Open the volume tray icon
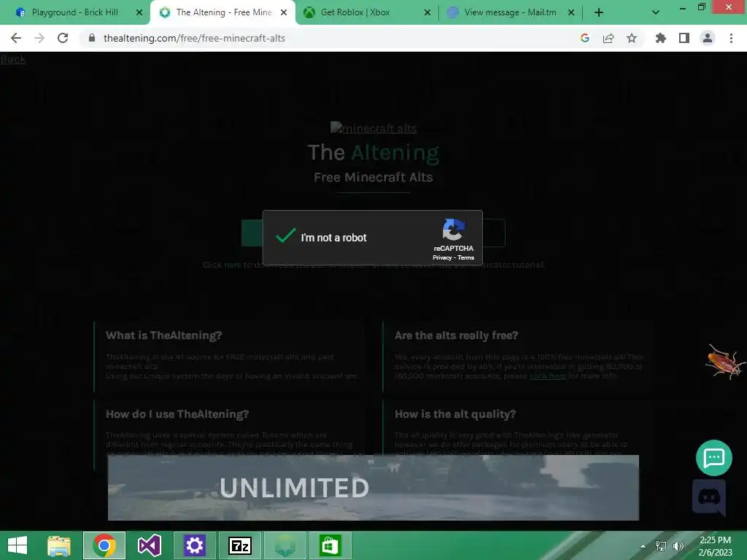Screen dimensions: 747x560 pos(678,545)
